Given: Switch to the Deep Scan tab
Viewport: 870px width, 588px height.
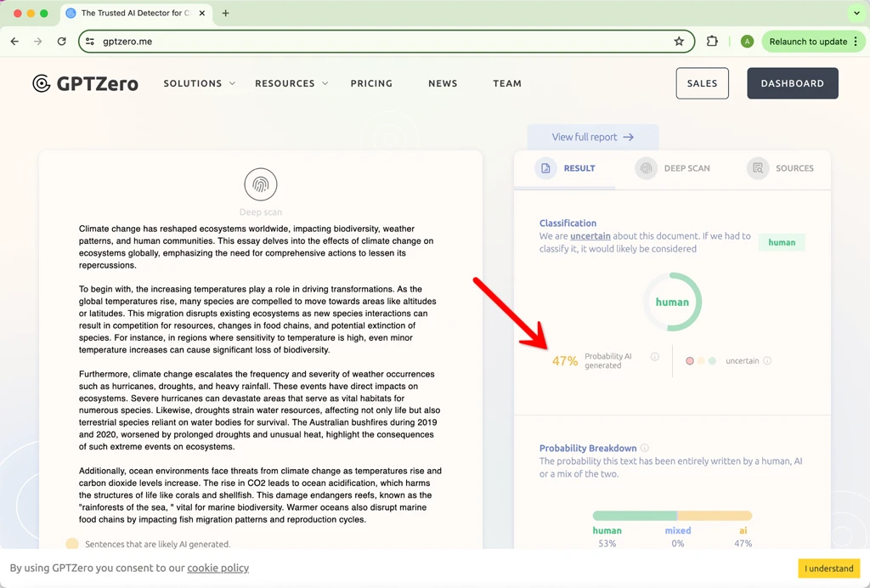Looking at the screenshot, I should (x=673, y=168).
